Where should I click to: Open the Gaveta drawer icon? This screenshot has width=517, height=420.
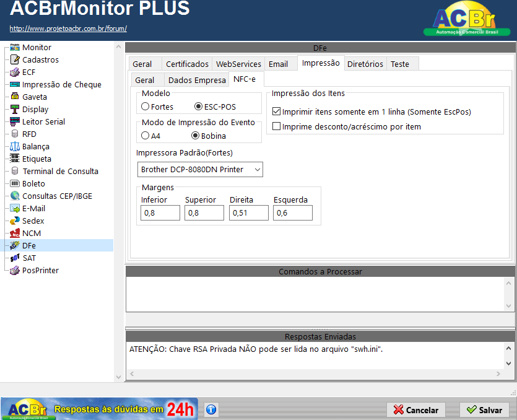pyautogui.click(x=15, y=97)
